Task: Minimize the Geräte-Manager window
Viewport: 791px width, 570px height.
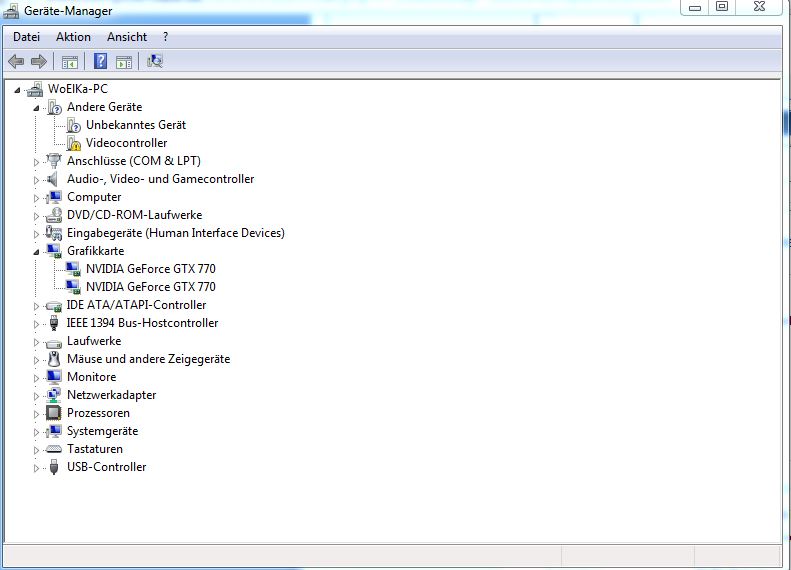Action: (x=695, y=7)
